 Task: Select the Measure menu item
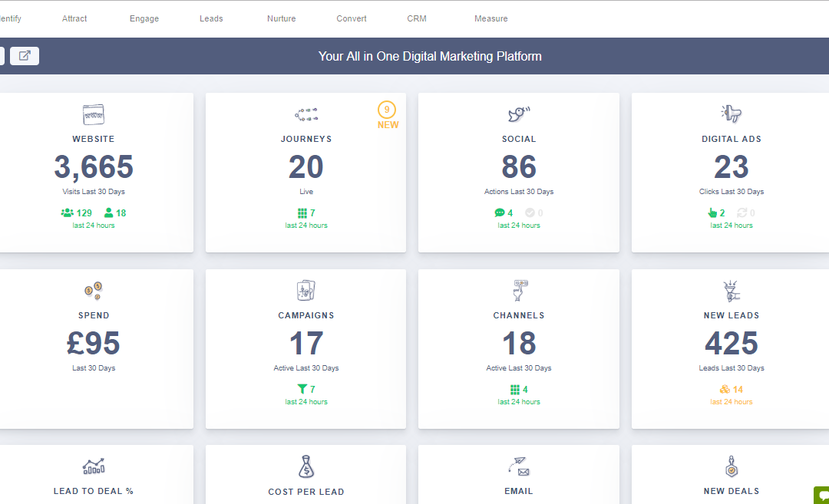(491, 18)
